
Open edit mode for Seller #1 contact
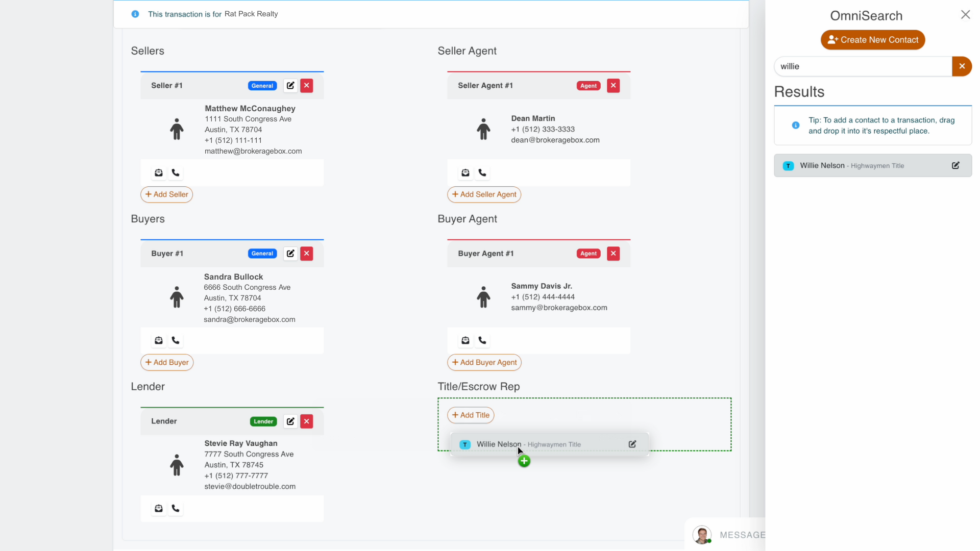pyautogui.click(x=290, y=85)
